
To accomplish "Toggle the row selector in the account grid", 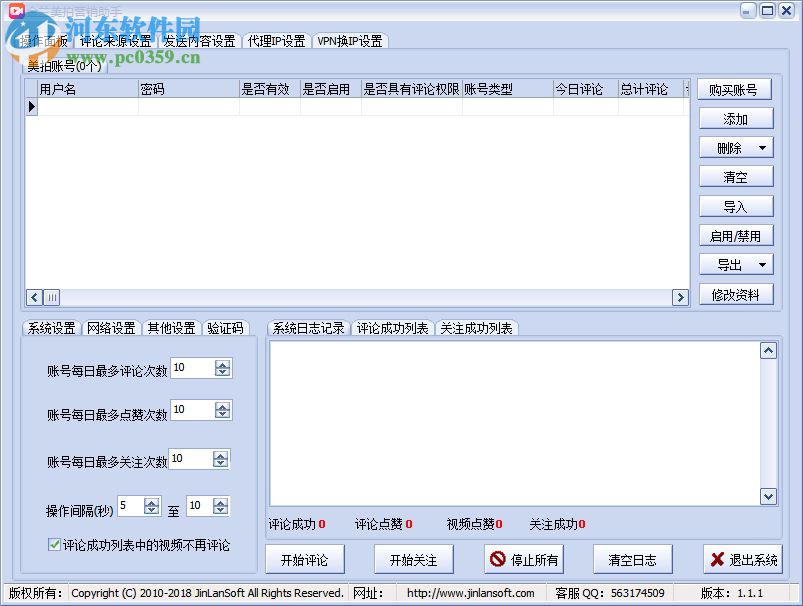I will (x=32, y=106).
